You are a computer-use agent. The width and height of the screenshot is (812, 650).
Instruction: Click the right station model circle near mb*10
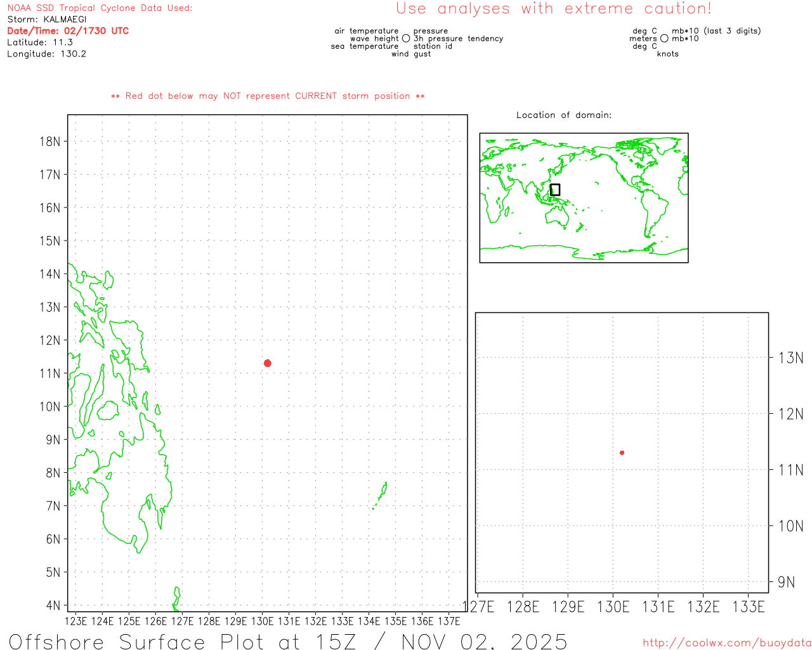(x=664, y=39)
